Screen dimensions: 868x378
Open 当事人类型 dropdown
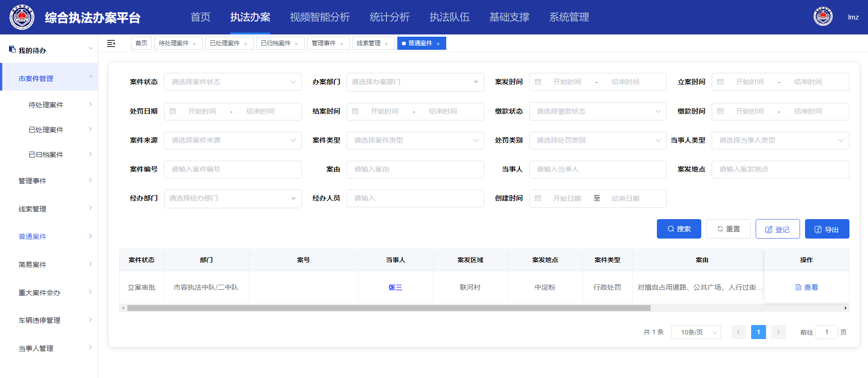(780, 140)
